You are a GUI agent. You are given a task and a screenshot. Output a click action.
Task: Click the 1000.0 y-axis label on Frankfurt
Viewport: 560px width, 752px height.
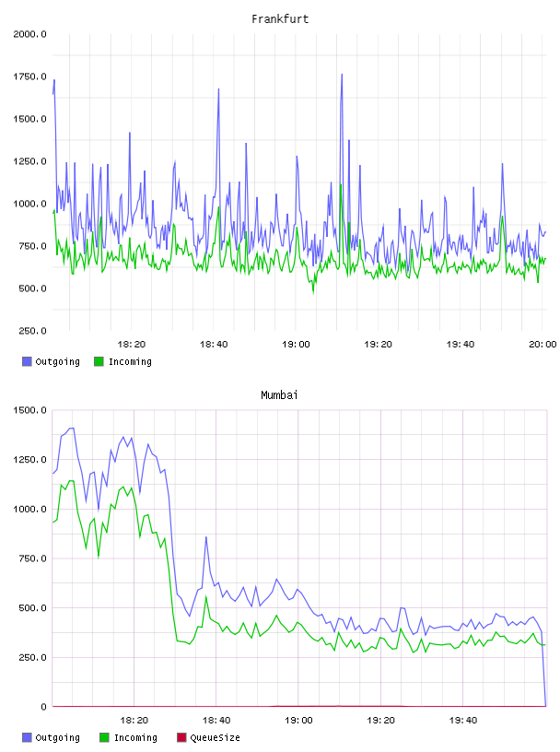(x=29, y=204)
